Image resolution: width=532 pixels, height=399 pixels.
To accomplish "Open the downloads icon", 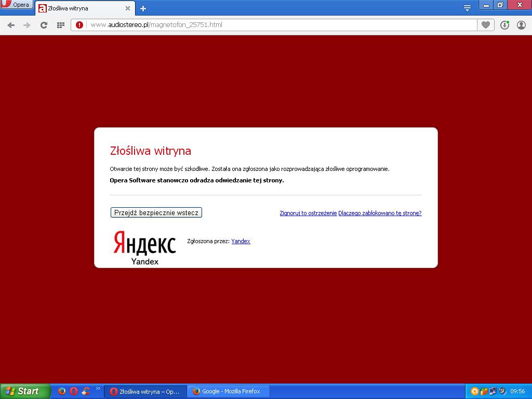I will pos(504,25).
